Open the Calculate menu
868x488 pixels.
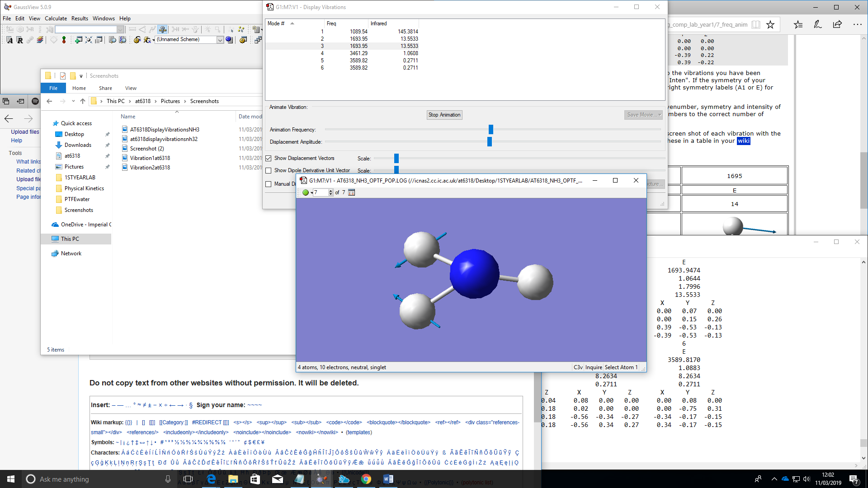click(x=56, y=19)
